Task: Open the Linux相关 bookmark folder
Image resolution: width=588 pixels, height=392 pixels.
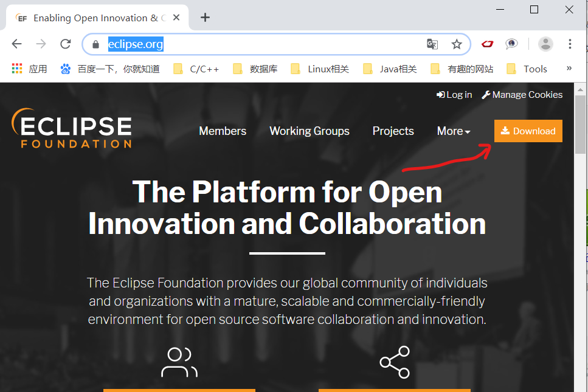Action: pyautogui.click(x=320, y=69)
